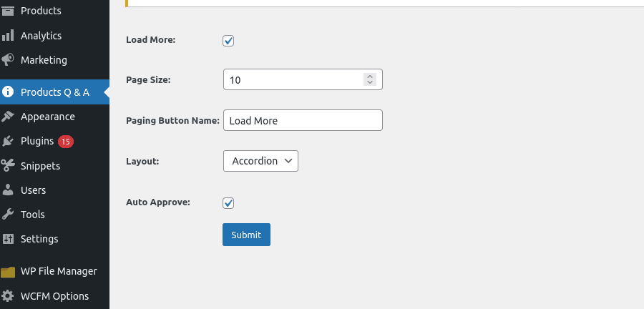Open the Layout Accordion dropdown
The image size is (644, 309).
(x=260, y=161)
